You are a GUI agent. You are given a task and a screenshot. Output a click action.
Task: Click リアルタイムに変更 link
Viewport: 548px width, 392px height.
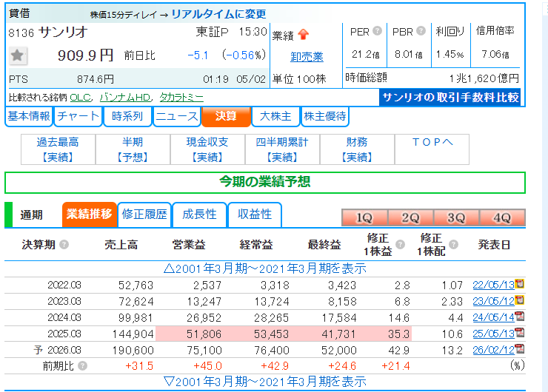click(218, 14)
